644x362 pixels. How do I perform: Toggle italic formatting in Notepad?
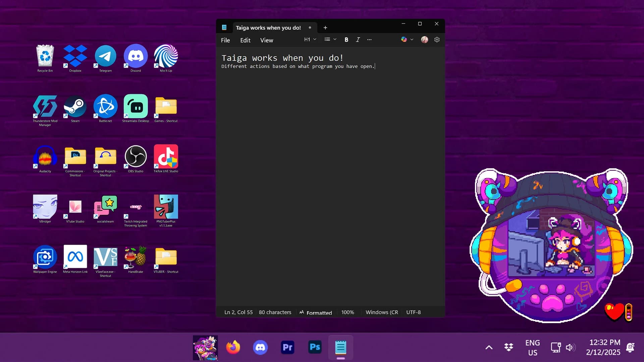point(358,40)
